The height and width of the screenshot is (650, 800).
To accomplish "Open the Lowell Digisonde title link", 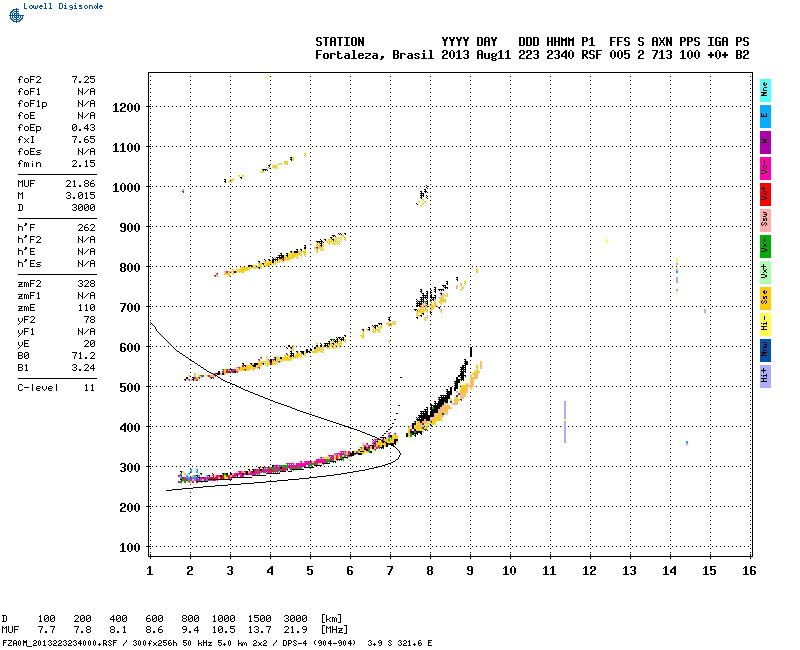I will click(63, 6).
